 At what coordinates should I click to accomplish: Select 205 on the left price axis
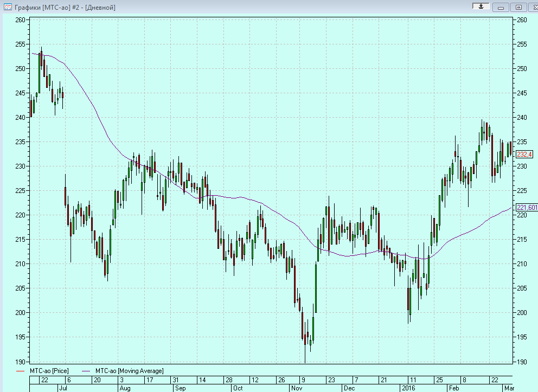pyautogui.click(x=20, y=288)
